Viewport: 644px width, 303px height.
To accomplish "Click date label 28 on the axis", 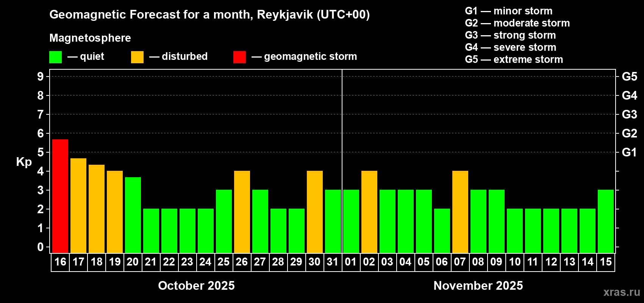I will tap(278, 262).
